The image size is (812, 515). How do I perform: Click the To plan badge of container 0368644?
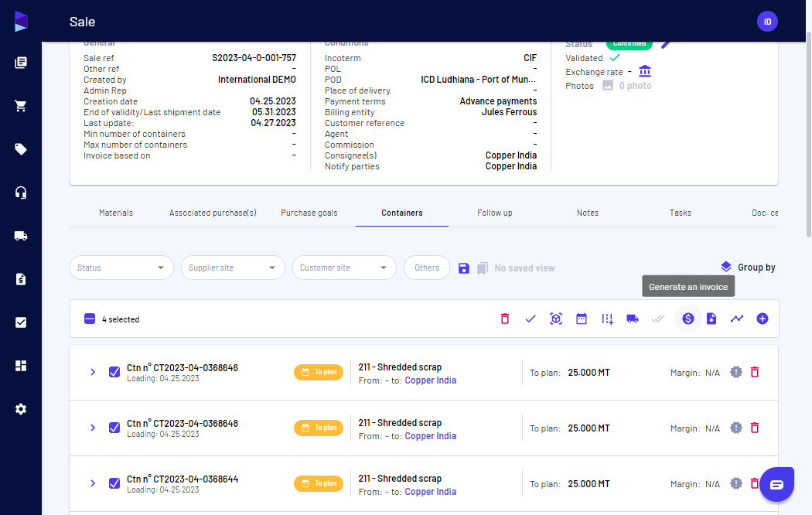[319, 483]
